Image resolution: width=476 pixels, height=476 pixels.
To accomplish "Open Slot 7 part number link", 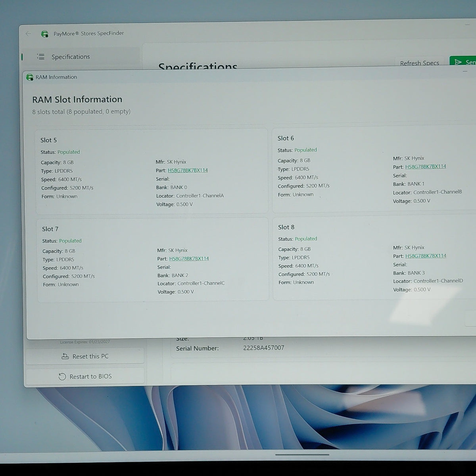I will pyautogui.click(x=189, y=259).
